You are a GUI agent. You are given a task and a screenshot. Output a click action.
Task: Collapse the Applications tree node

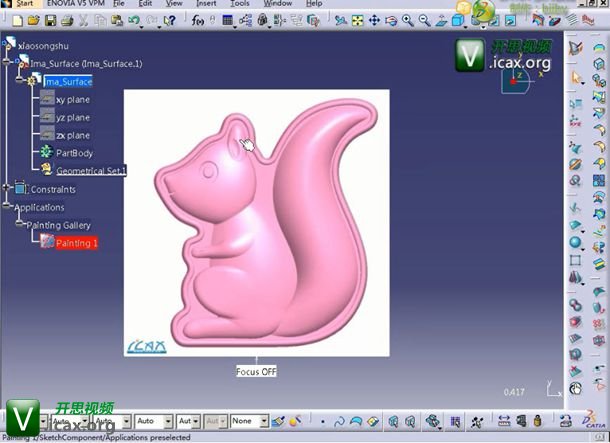(6, 205)
